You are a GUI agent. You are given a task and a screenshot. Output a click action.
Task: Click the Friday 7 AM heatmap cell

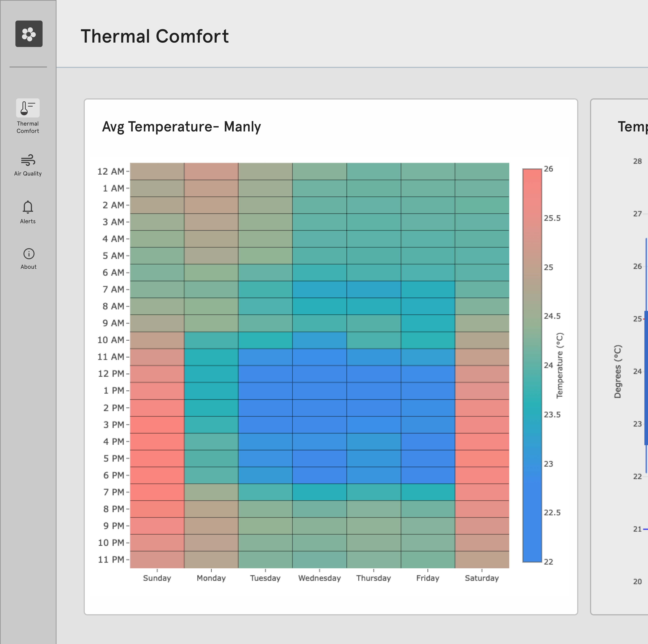pos(428,289)
